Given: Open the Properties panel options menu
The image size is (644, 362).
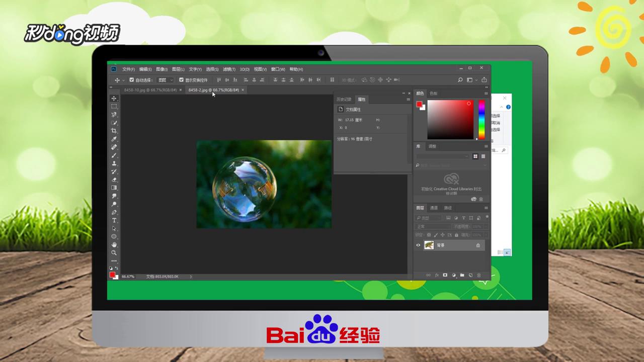Looking at the screenshot, I should 408,100.
